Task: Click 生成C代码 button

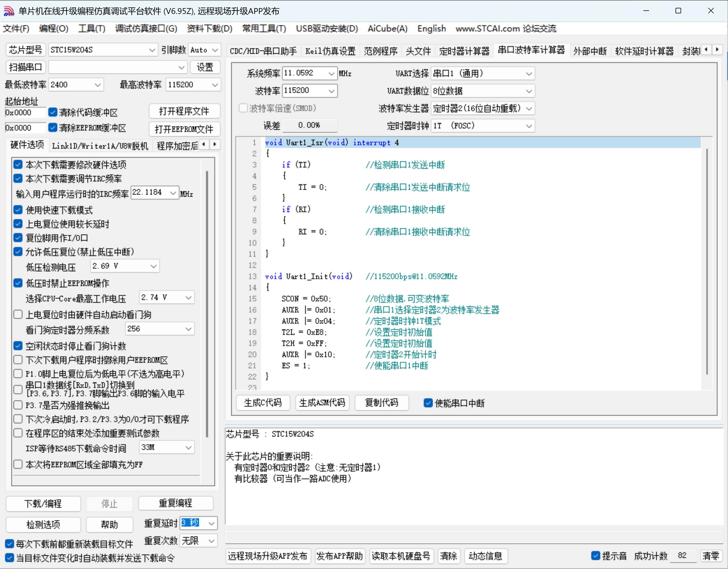Action: 263,403
